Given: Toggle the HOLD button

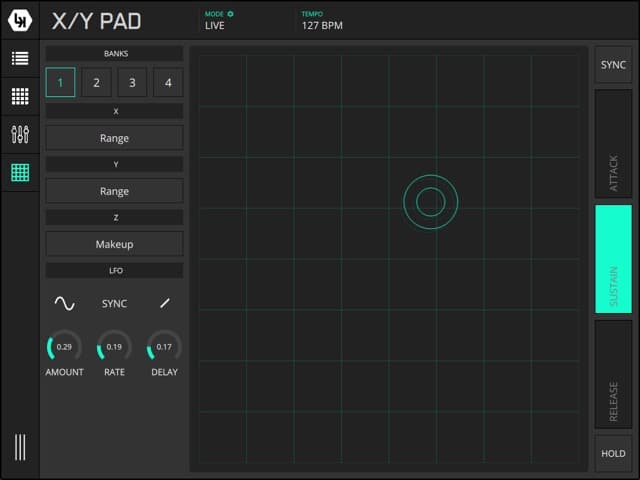Looking at the screenshot, I should coord(613,453).
